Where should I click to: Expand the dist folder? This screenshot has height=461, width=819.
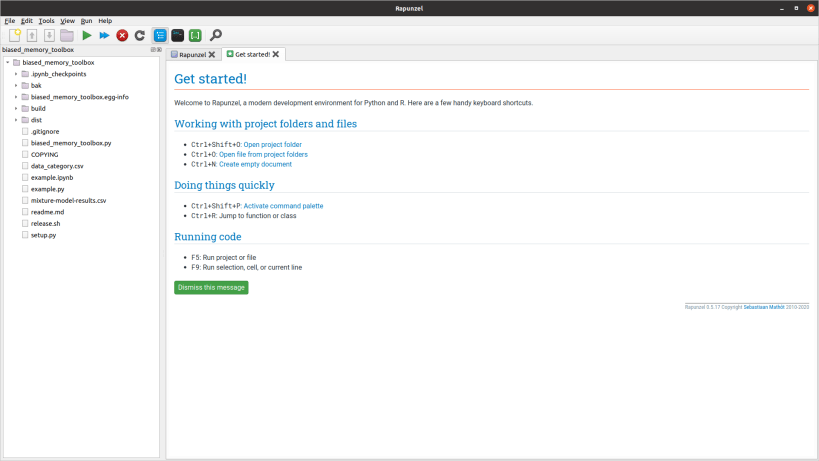point(16,120)
